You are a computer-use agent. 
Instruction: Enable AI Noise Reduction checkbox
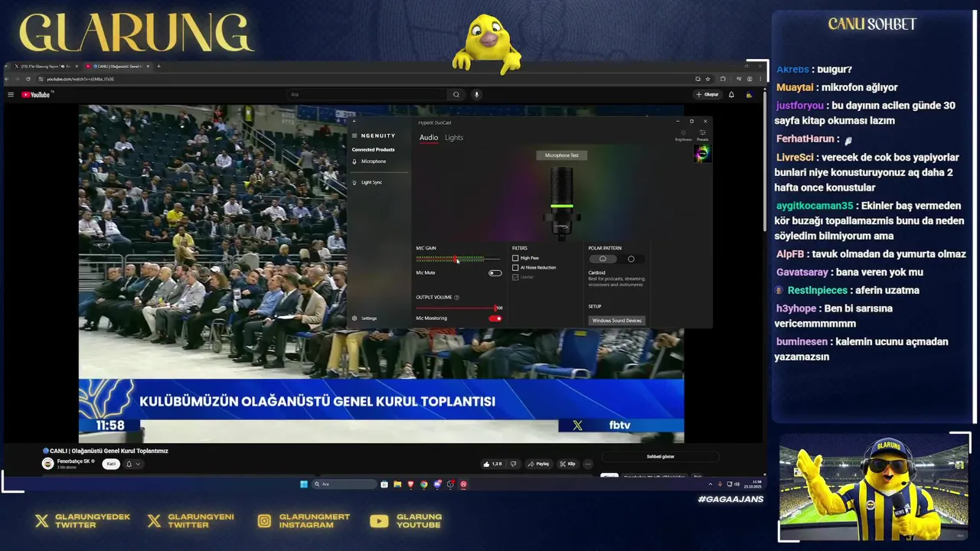click(x=515, y=268)
